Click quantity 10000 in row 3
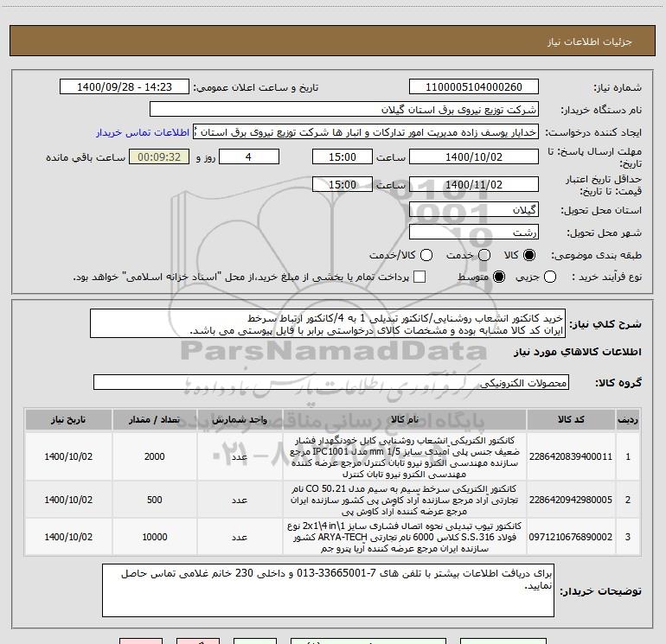The height and width of the screenshot is (644, 666). click(x=154, y=537)
